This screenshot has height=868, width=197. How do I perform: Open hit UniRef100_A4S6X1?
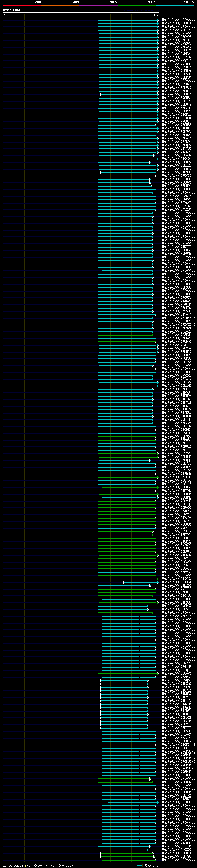coord(176,579)
